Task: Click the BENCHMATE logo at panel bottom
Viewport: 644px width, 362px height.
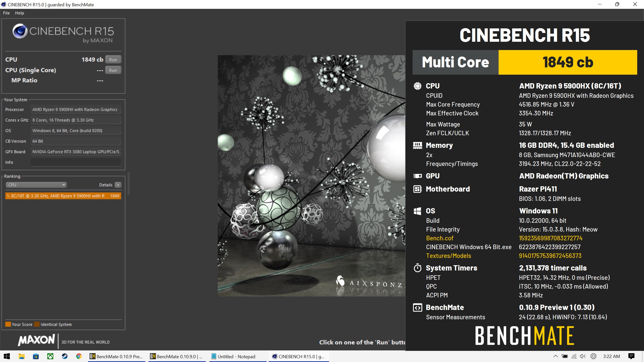Action: (525, 336)
